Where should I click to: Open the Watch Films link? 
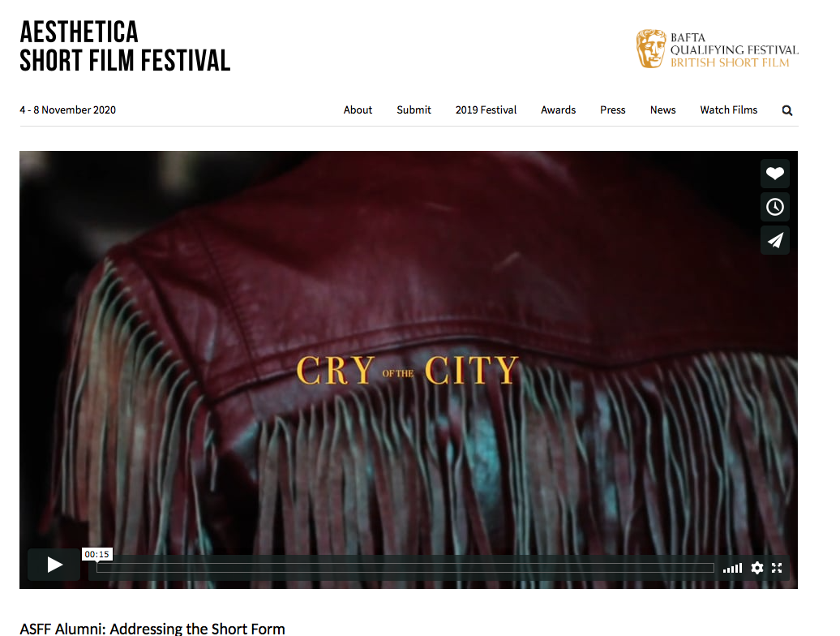729,110
